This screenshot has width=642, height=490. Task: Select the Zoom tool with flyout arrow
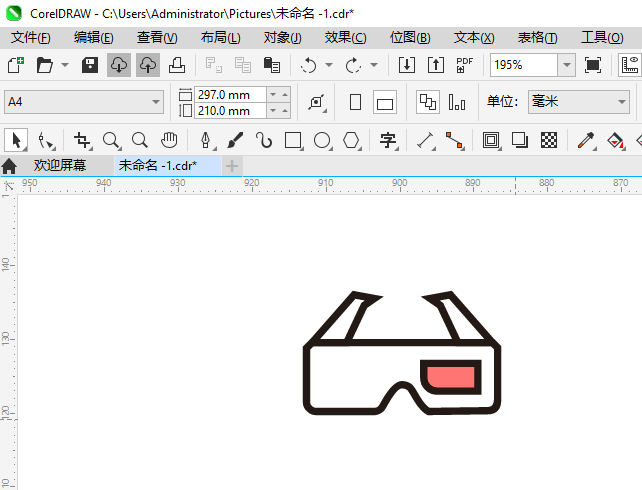point(111,140)
